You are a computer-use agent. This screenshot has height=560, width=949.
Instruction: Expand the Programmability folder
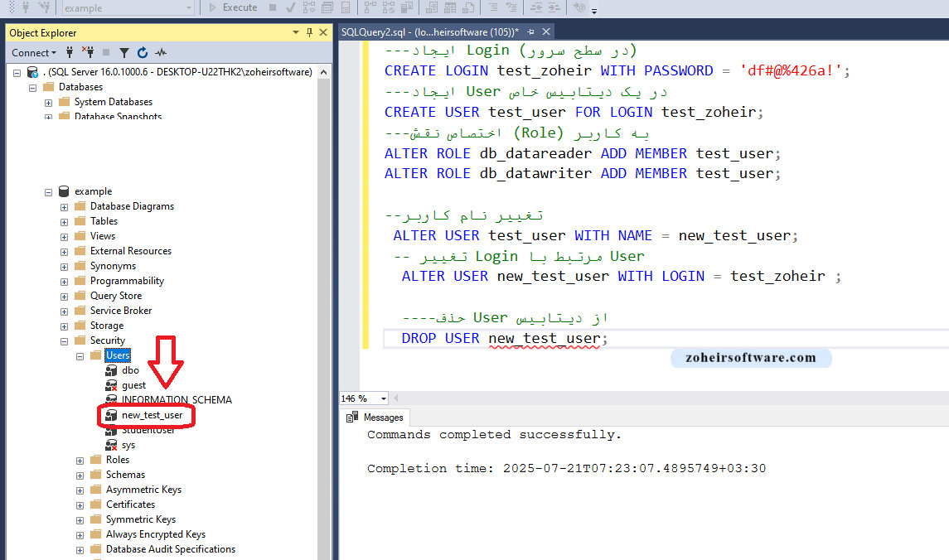pos(64,282)
